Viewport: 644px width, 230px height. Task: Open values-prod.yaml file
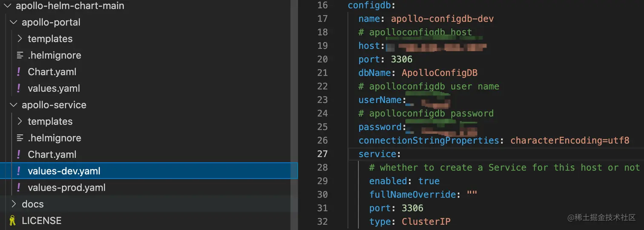click(67, 188)
